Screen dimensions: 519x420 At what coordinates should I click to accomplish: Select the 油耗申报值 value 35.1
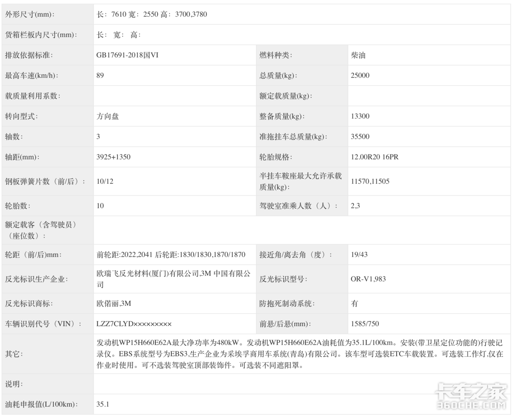(x=102, y=404)
